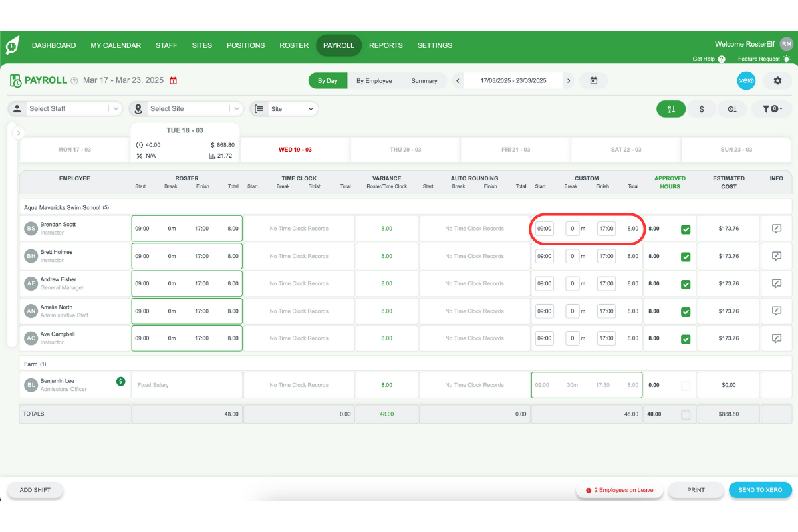Click the clock sort icon
Viewport: 798px width, 532px height.
click(732, 108)
